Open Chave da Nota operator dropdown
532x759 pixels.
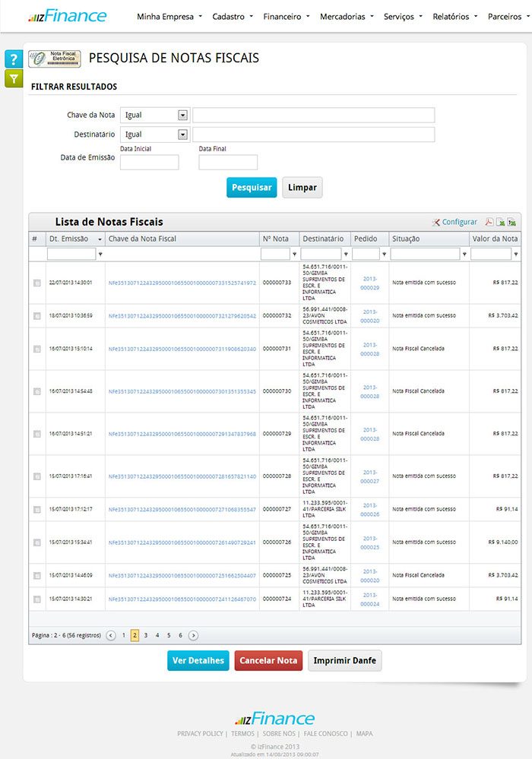click(182, 115)
